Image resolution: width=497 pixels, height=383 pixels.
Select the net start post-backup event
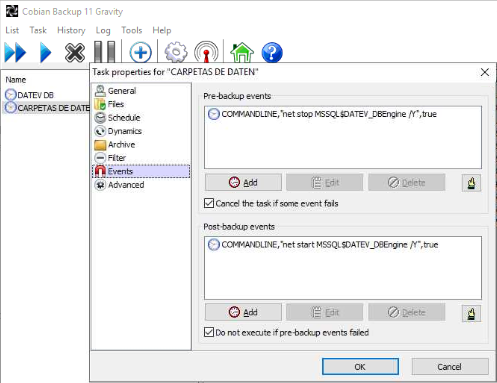click(x=323, y=245)
